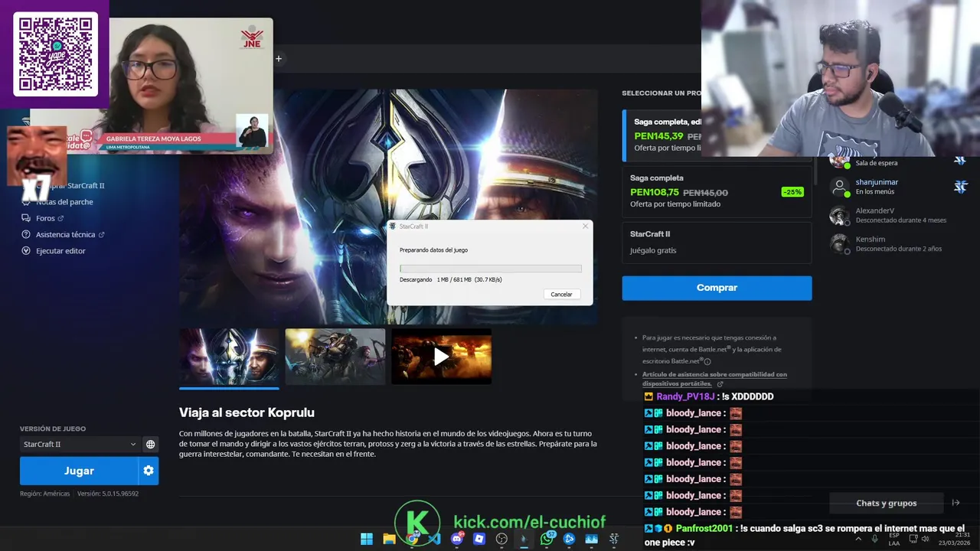Open OBS Studio from the taskbar
980x551 pixels.
501,539
